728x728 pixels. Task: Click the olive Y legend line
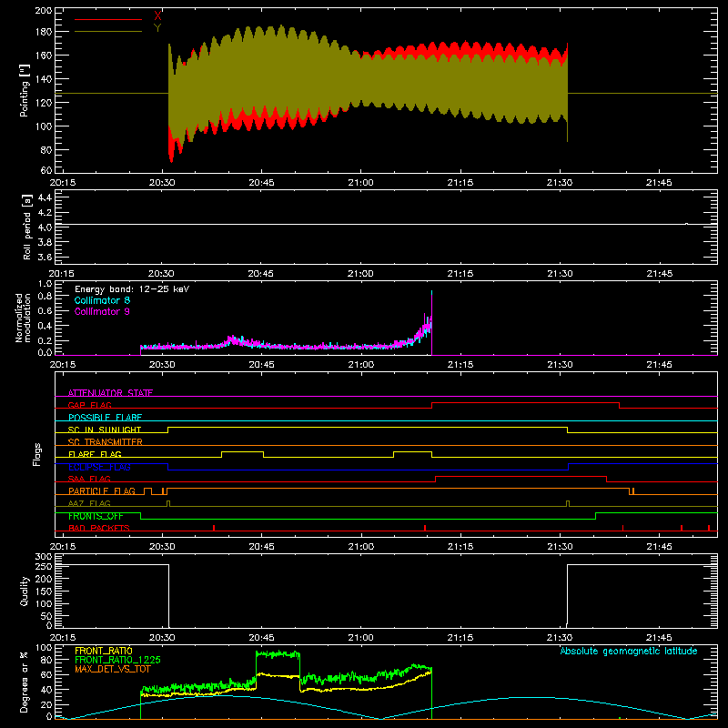click(108, 32)
